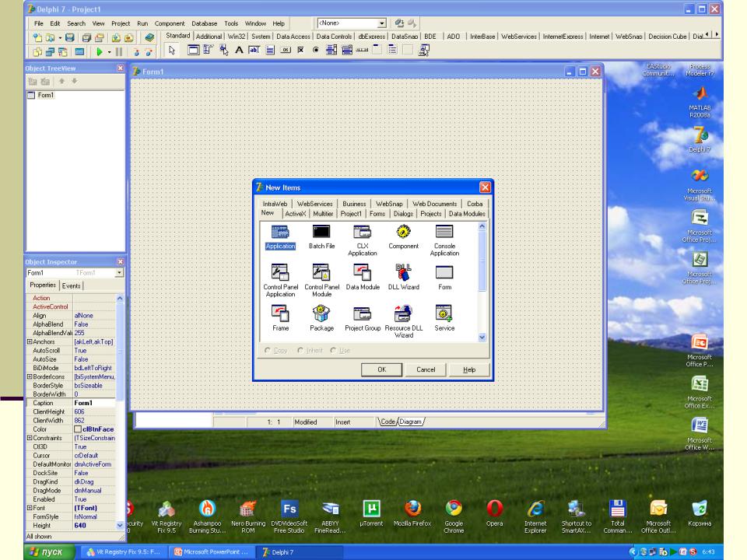
Task: Select the Application item in New Items
Action: coord(280,237)
